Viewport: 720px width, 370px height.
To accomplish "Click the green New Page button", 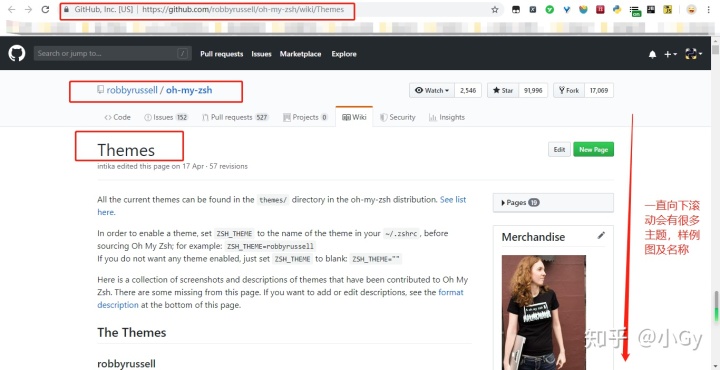I will point(593,149).
